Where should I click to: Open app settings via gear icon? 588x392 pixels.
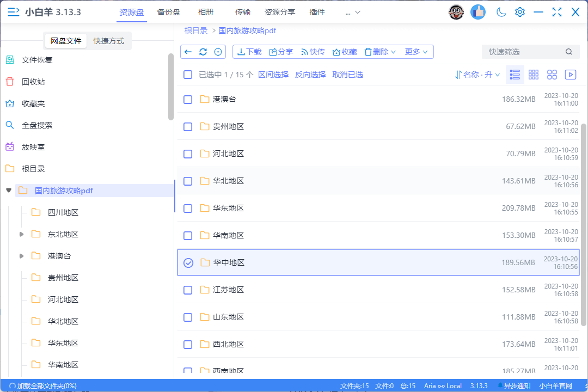519,11
